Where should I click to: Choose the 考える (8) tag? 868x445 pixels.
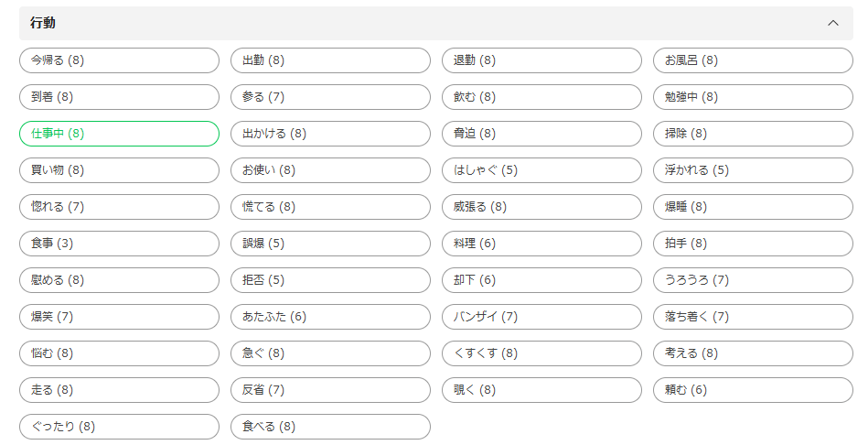click(753, 353)
